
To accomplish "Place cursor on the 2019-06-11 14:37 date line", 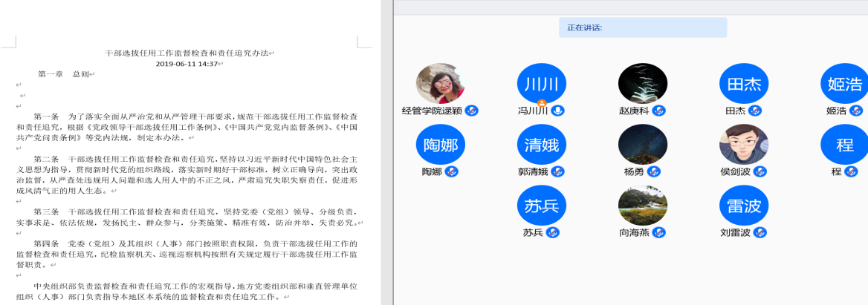I will coord(187,64).
